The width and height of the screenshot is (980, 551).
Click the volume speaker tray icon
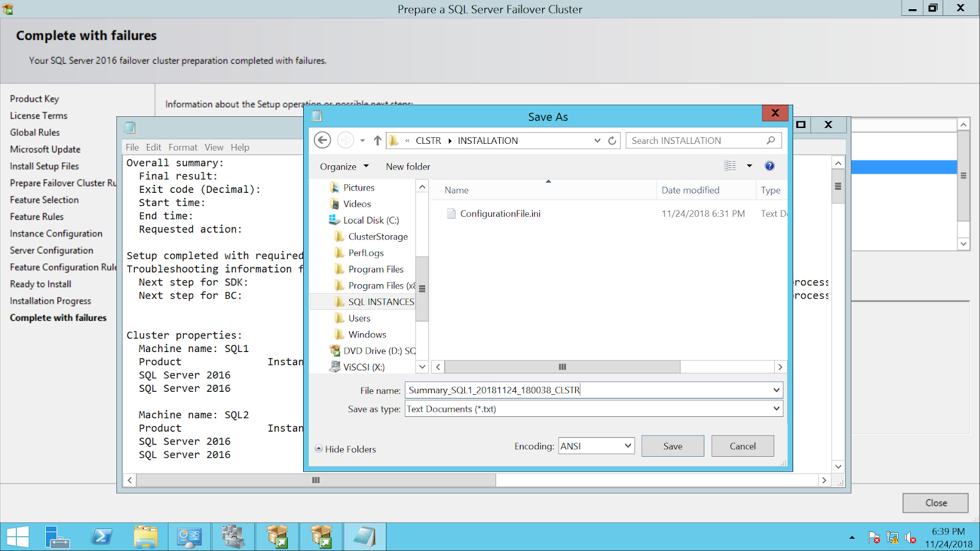pyautogui.click(x=911, y=538)
